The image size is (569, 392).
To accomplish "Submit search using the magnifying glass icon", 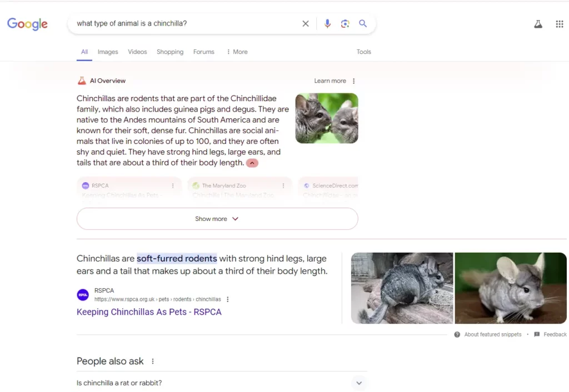I will (x=363, y=23).
